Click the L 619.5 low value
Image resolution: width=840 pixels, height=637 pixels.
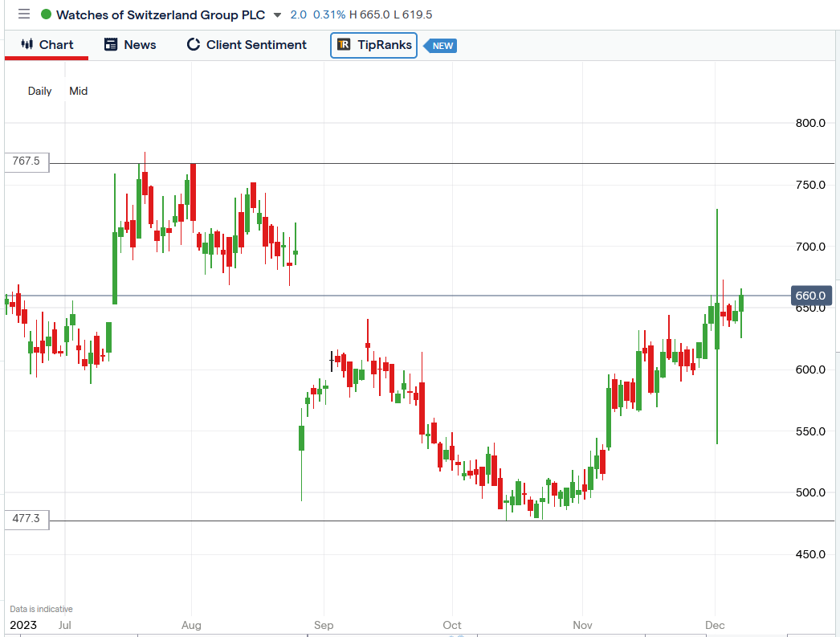point(413,15)
